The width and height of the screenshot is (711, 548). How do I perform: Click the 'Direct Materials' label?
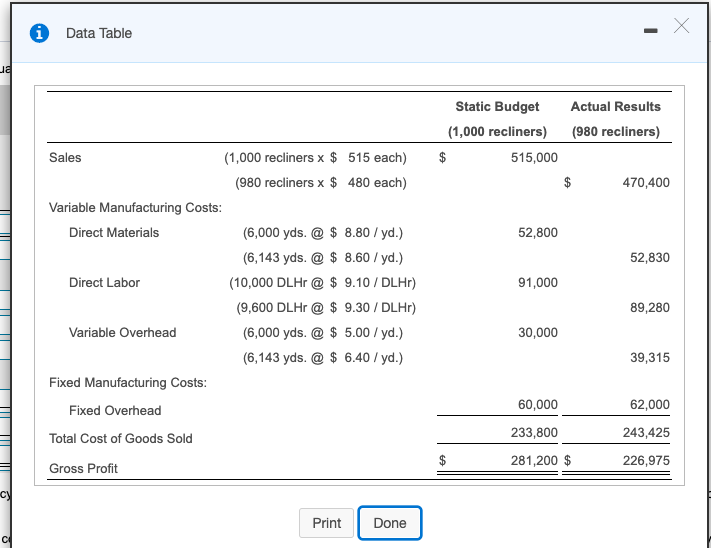114,233
